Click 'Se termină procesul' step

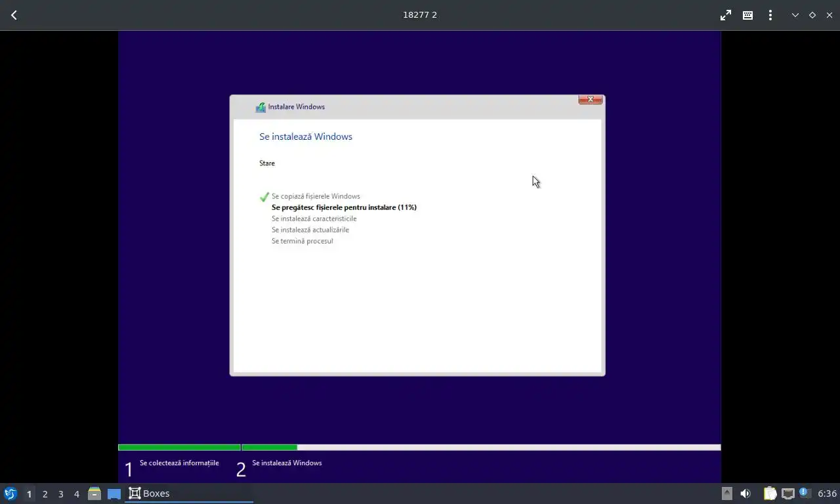(303, 241)
